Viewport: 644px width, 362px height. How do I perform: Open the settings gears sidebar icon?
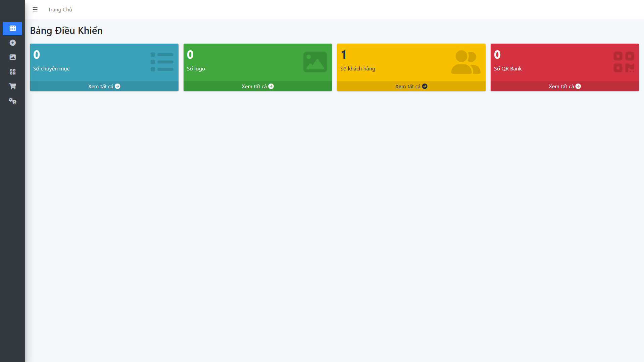pos(12,101)
